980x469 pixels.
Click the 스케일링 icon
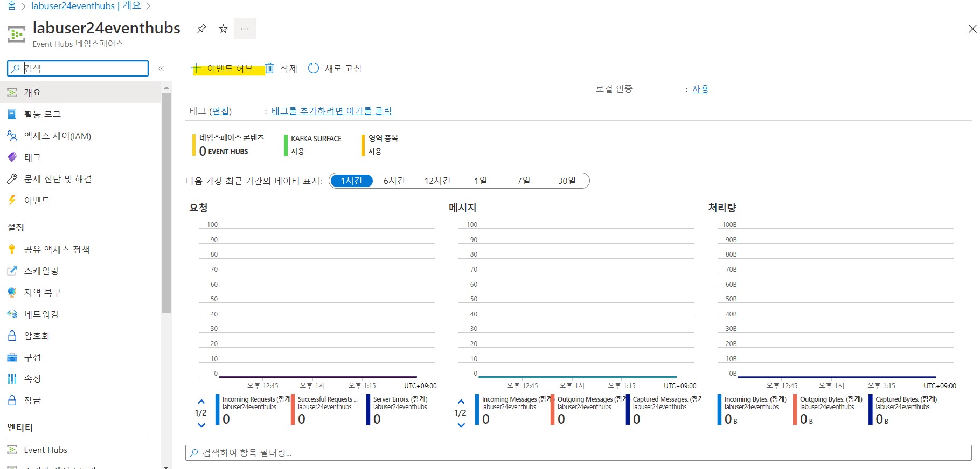[12, 271]
